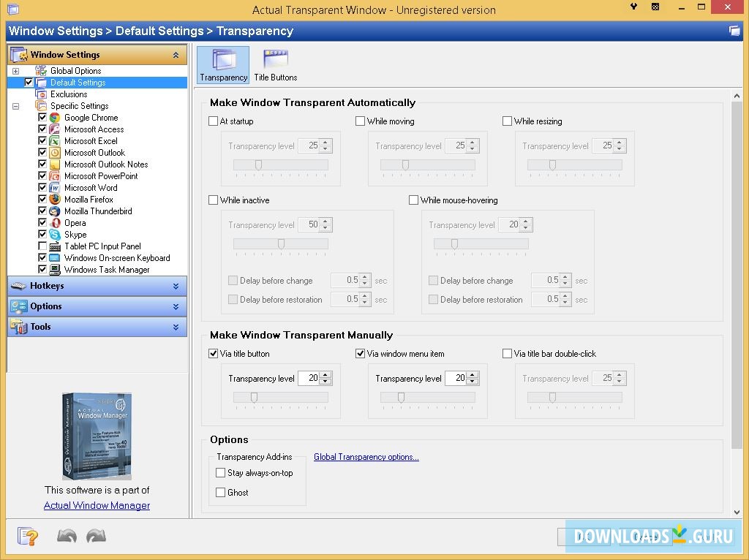Click the Actual Window Manager box image
Screen dimensions: 749x560
97,436
